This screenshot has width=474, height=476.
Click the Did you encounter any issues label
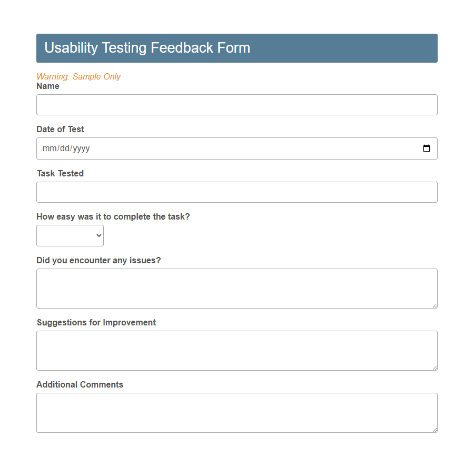point(98,260)
